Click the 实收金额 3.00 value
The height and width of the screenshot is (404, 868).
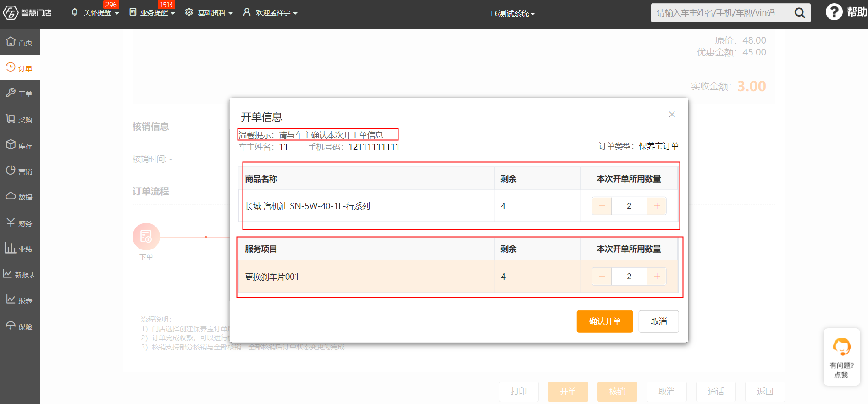point(752,86)
